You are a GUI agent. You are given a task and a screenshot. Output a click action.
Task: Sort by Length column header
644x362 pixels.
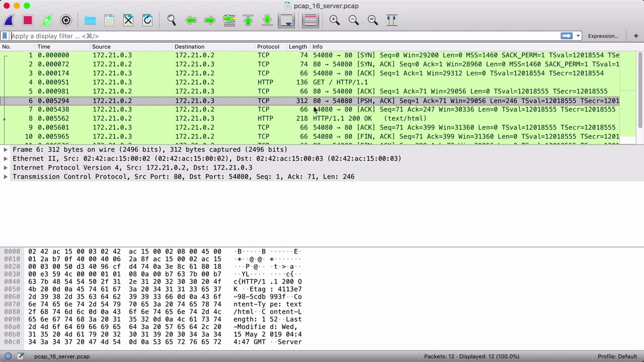click(x=298, y=47)
